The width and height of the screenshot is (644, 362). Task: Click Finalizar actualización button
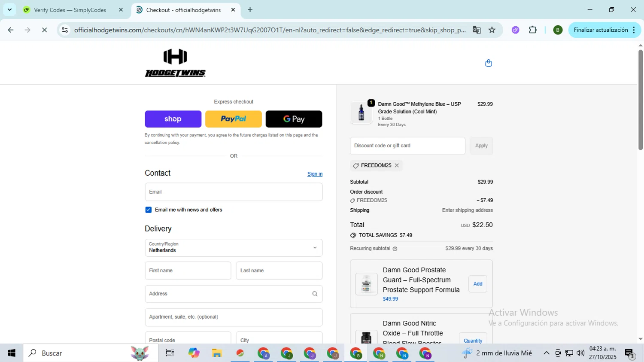[x=601, y=30]
